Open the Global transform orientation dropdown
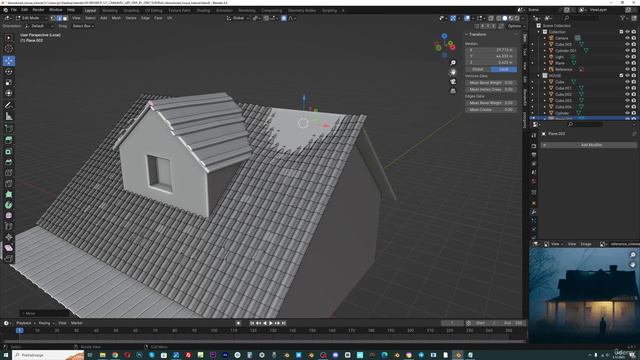This screenshot has height=360, width=640. click(238, 18)
